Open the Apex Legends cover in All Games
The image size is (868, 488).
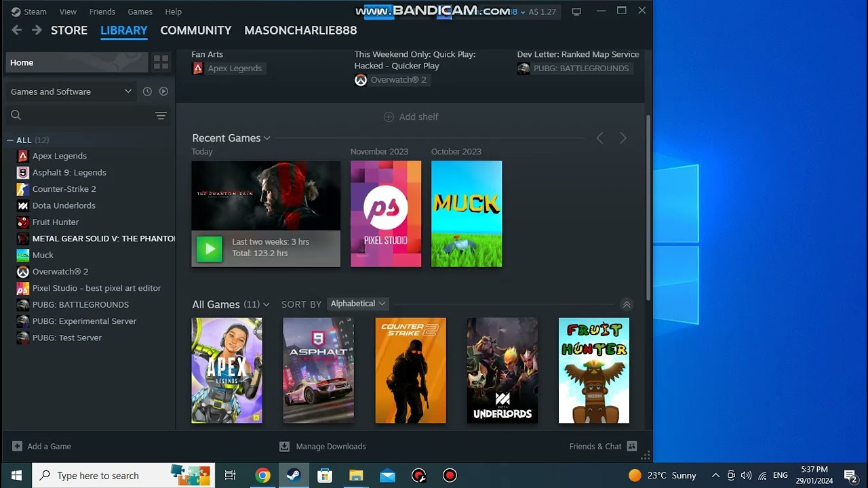(227, 371)
